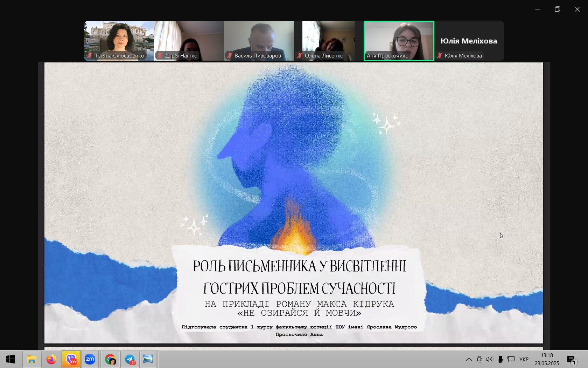This screenshot has height=368, width=588.
Task: Expand hidden system tray icons
Action: [469, 359]
